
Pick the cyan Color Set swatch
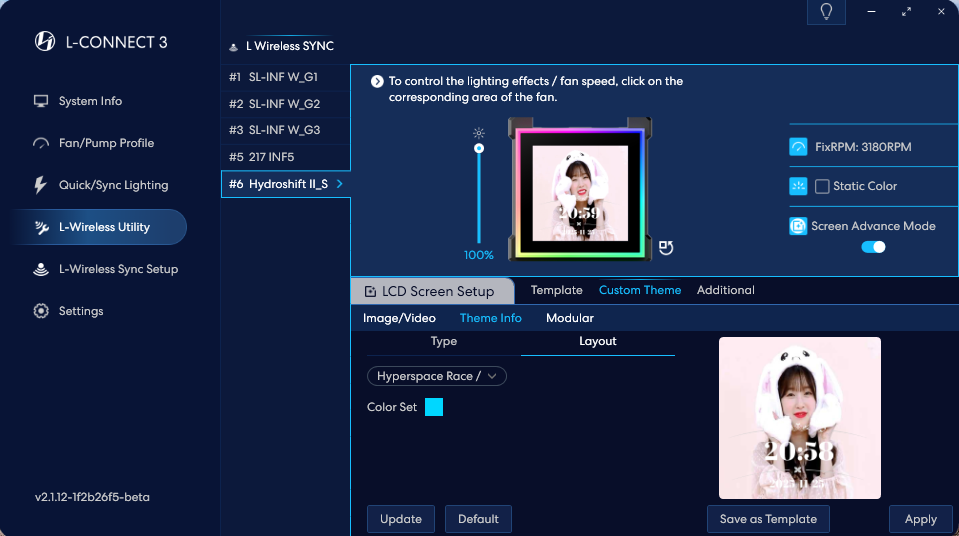coord(434,407)
